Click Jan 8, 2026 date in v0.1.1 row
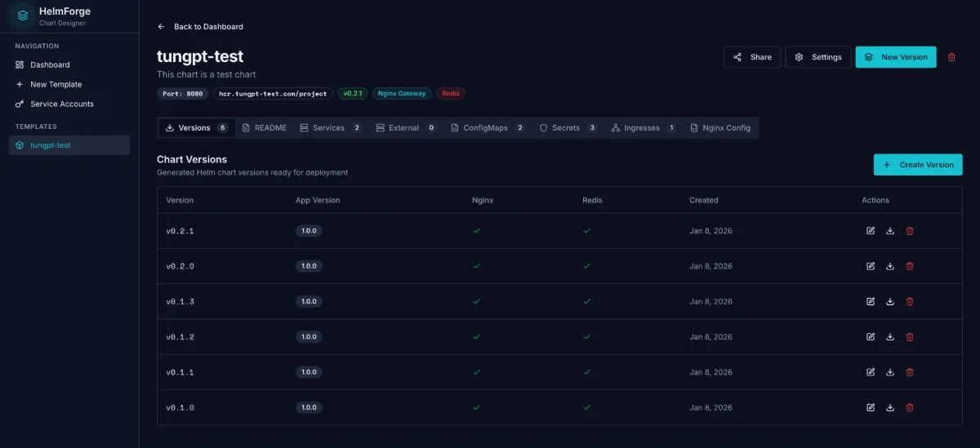 (710, 372)
